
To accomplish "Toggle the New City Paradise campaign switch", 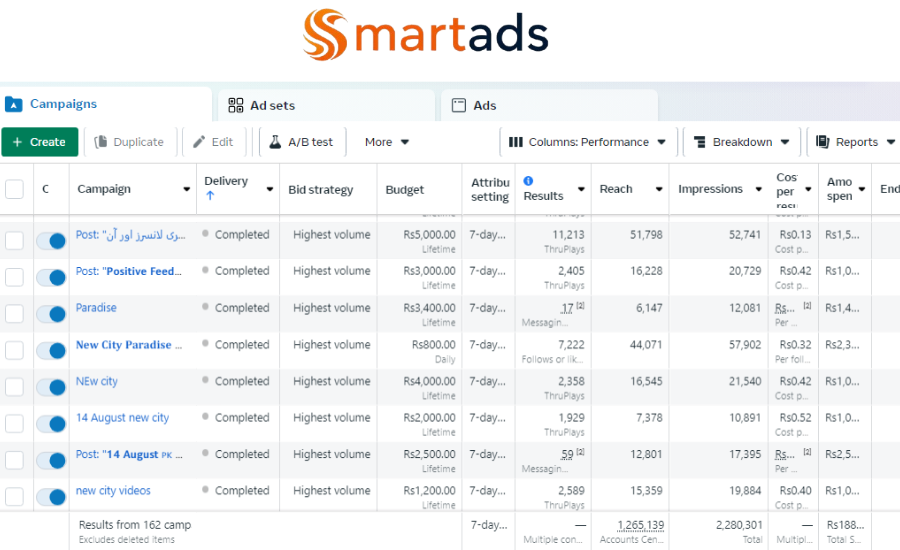I will (x=51, y=351).
